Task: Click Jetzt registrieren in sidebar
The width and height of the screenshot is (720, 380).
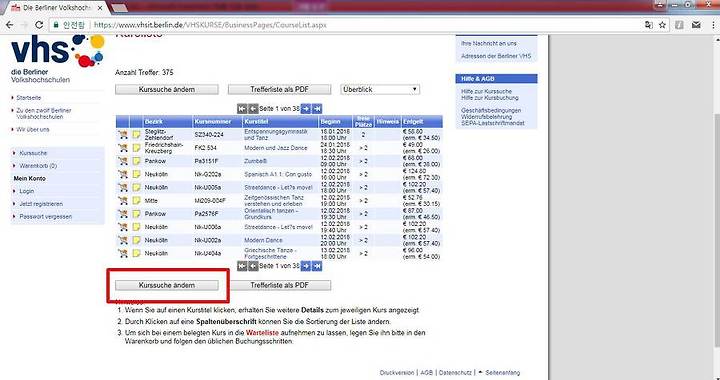Action: (x=41, y=204)
